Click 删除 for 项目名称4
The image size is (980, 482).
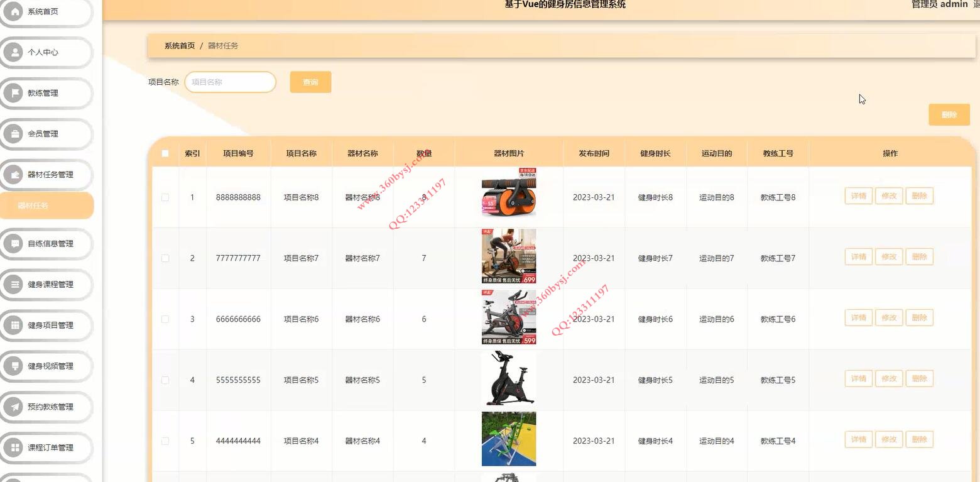(919, 440)
